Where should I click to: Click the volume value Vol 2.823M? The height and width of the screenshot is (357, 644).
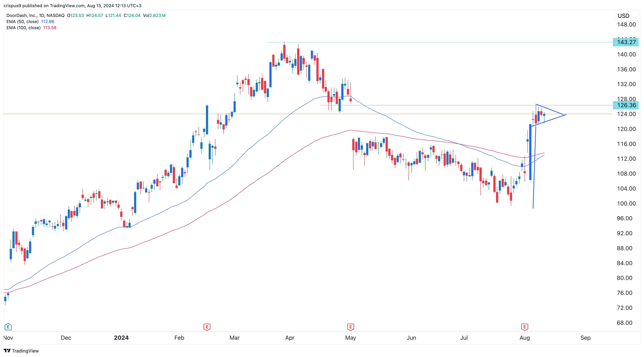click(154, 15)
